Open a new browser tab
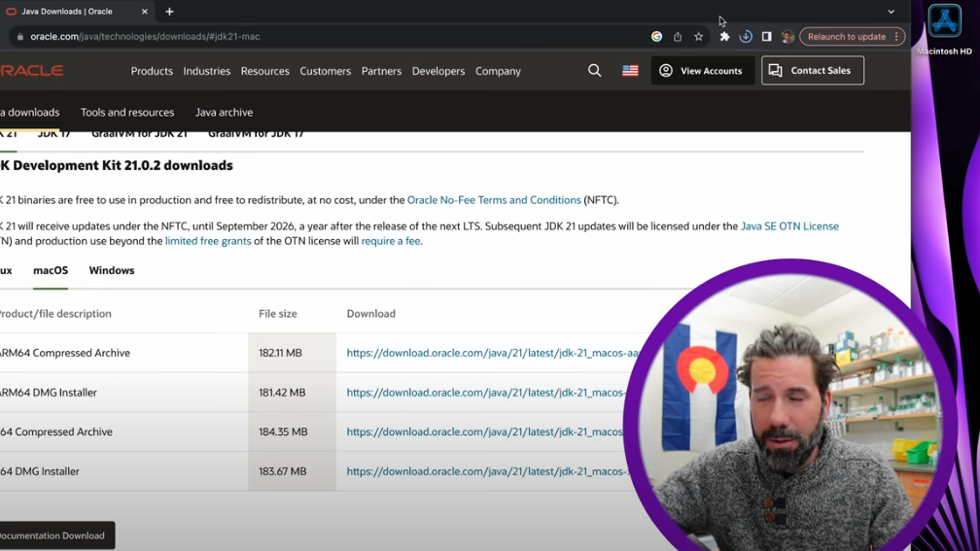This screenshot has height=551, width=980. click(169, 12)
